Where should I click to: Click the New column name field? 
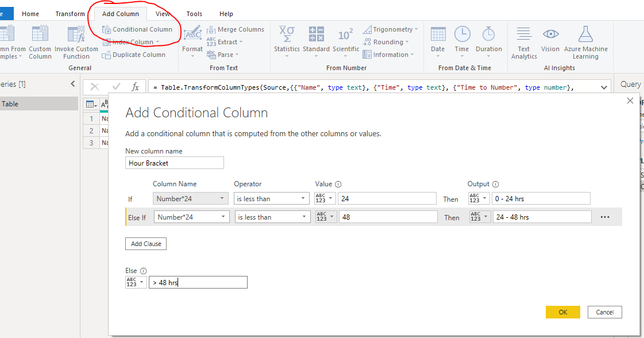[x=175, y=163]
